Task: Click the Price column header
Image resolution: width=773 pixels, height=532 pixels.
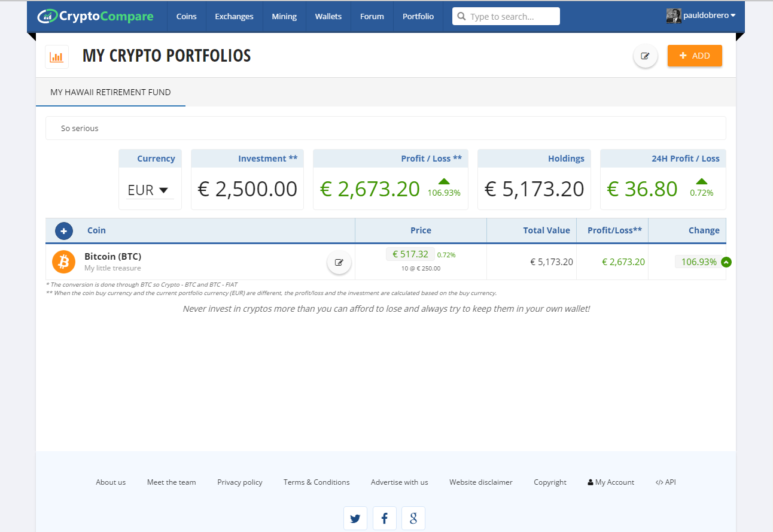Action: pos(421,230)
